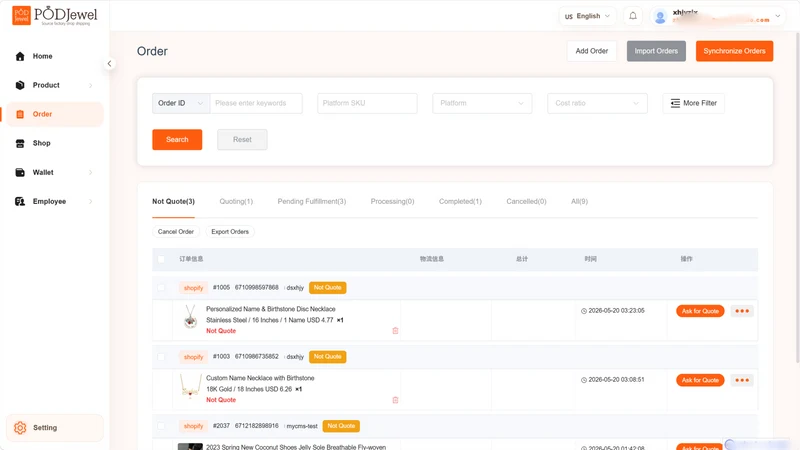Click the Order clipboard icon
The width and height of the screenshot is (800, 450).
[20, 114]
